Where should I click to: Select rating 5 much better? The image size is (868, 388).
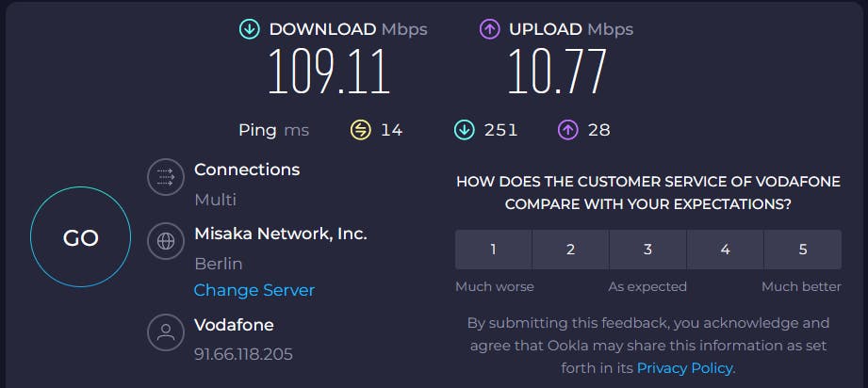(x=803, y=250)
